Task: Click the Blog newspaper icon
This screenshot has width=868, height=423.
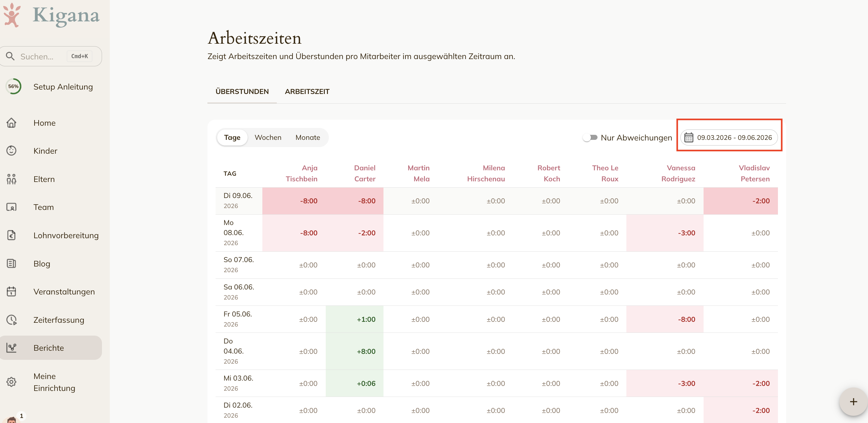Action: 12,263
